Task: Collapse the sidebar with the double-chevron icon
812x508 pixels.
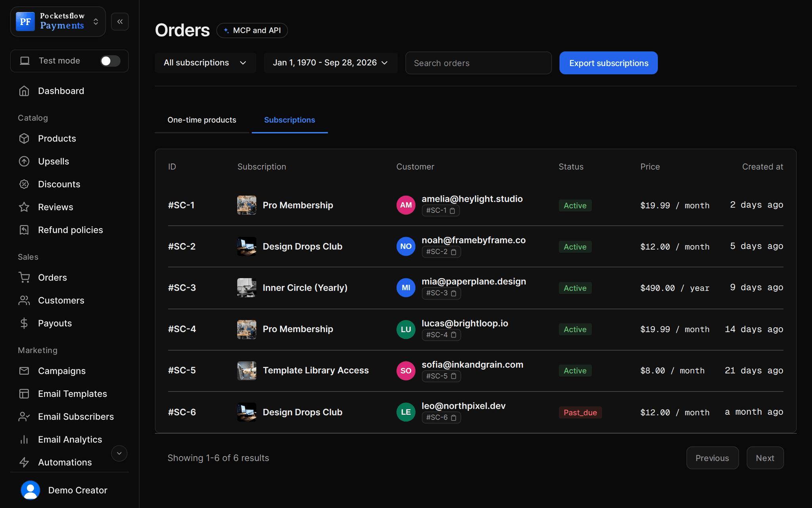Action: click(120, 21)
